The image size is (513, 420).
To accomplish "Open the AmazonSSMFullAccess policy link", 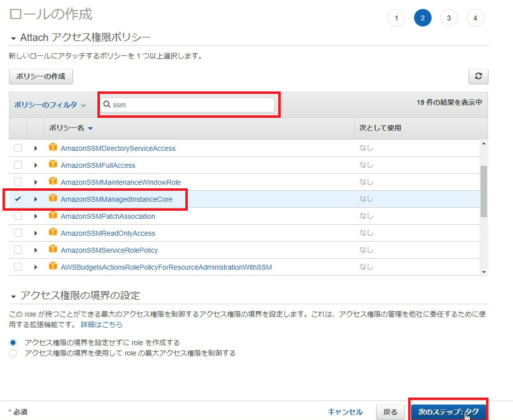I will pos(98,165).
